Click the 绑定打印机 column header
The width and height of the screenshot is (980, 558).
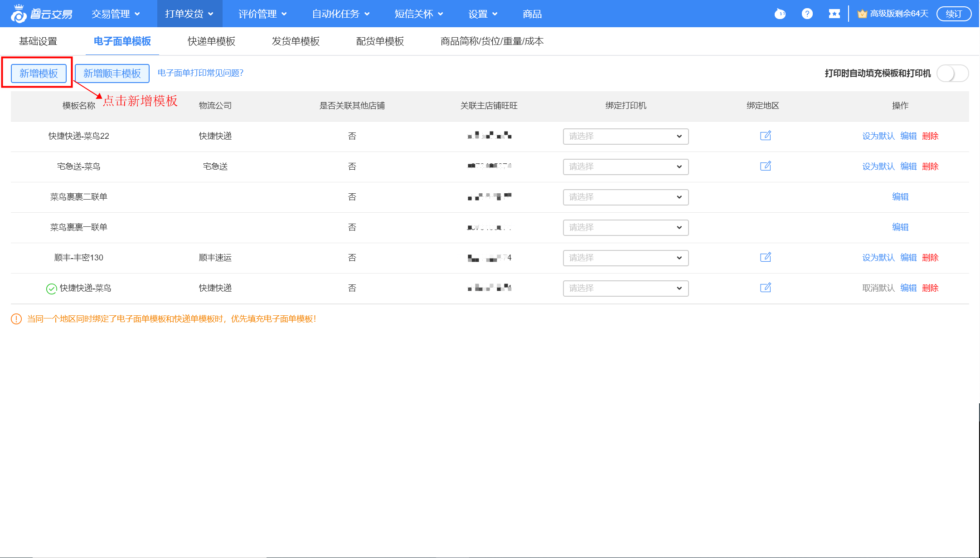(626, 106)
